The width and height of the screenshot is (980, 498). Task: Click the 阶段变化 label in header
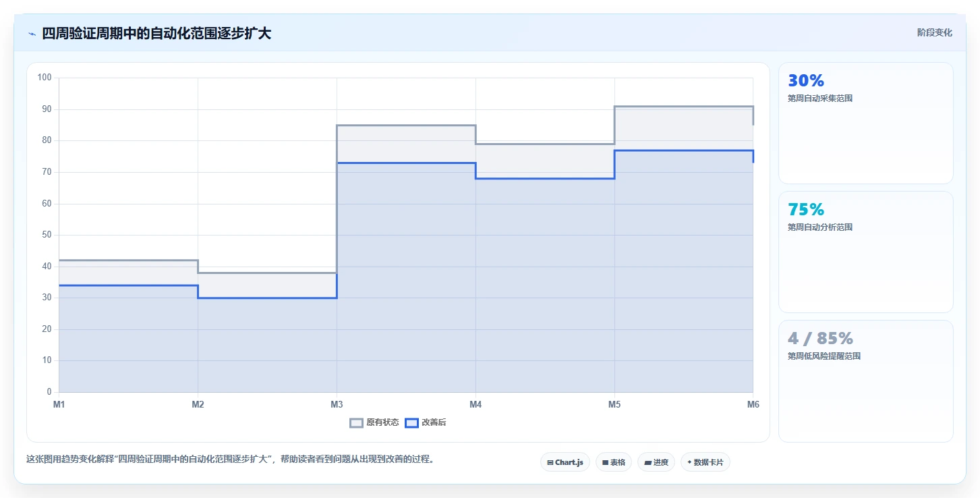coord(935,32)
